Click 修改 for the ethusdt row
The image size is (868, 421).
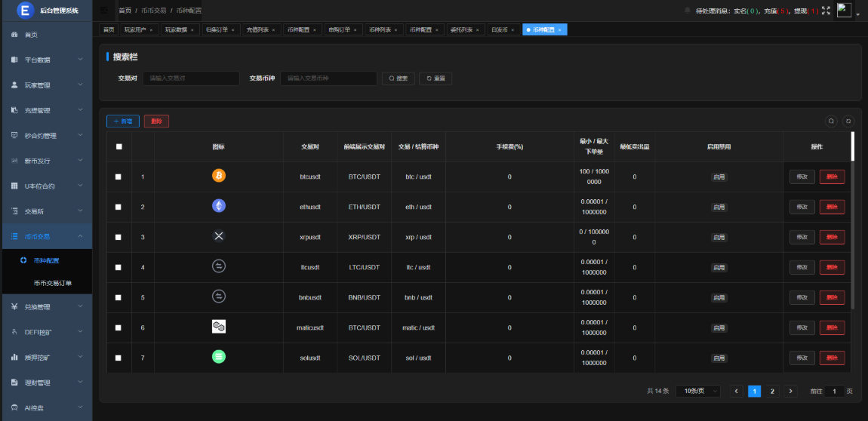pos(802,207)
